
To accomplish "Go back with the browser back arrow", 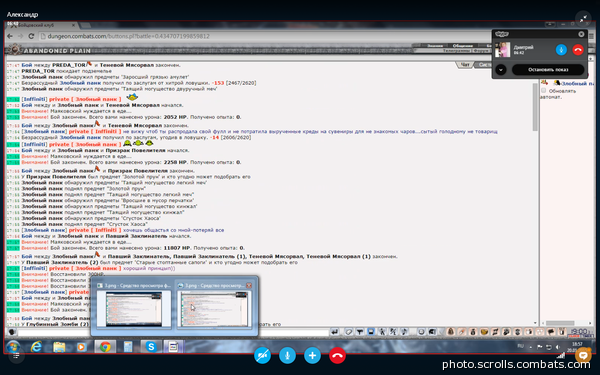I will pyautogui.click(x=10, y=36).
